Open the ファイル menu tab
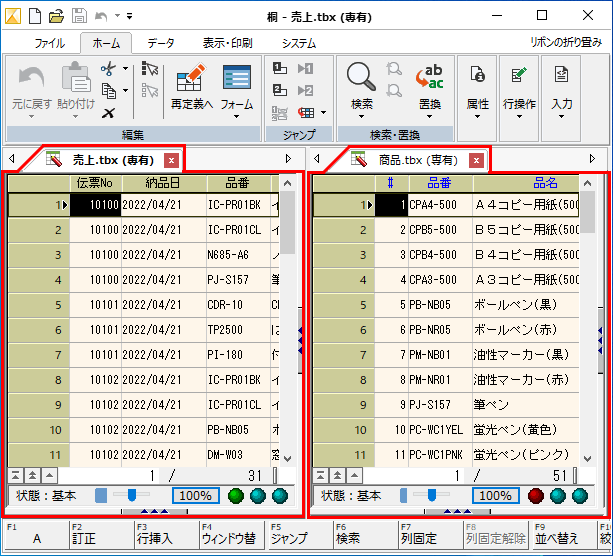 click(49, 43)
